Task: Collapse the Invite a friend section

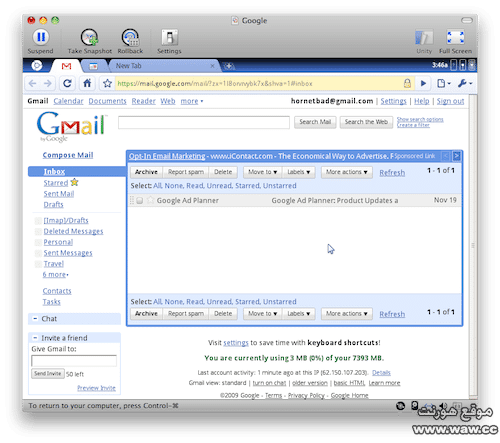Action: [x=35, y=338]
